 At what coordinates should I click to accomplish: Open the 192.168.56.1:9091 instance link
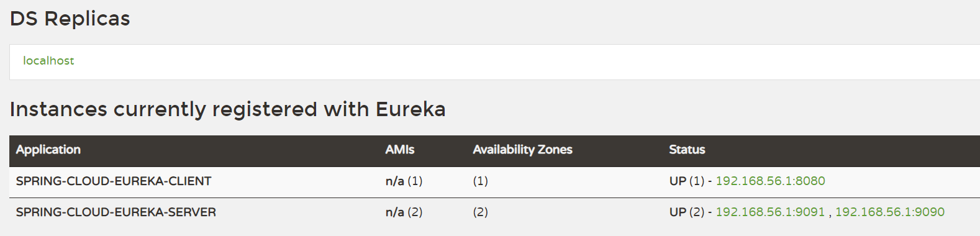pos(770,212)
